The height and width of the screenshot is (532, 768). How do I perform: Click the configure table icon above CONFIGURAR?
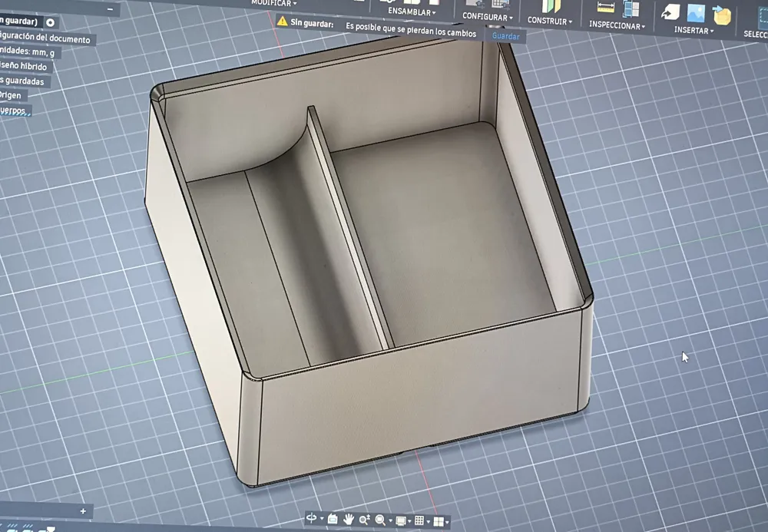(x=501, y=3)
